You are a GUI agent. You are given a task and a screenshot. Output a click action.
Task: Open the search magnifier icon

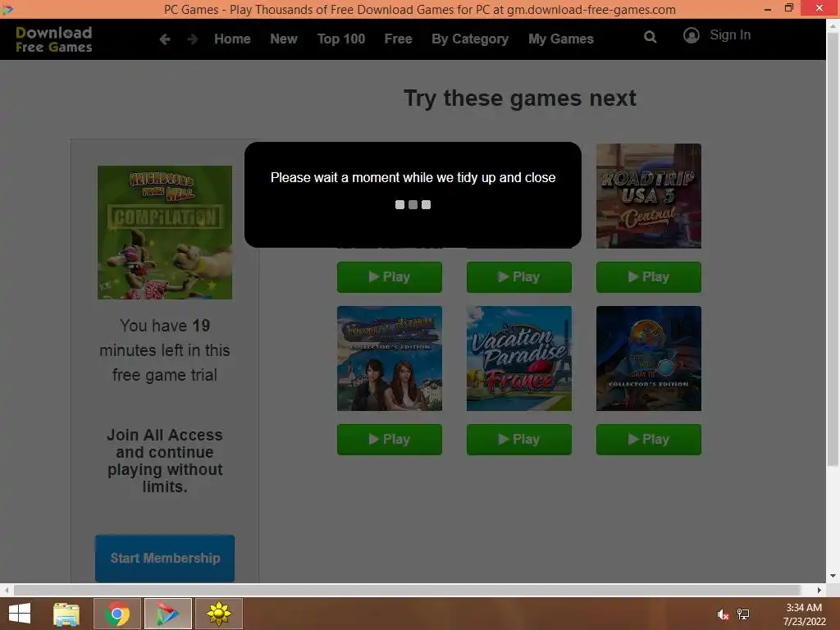click(650, 37)
